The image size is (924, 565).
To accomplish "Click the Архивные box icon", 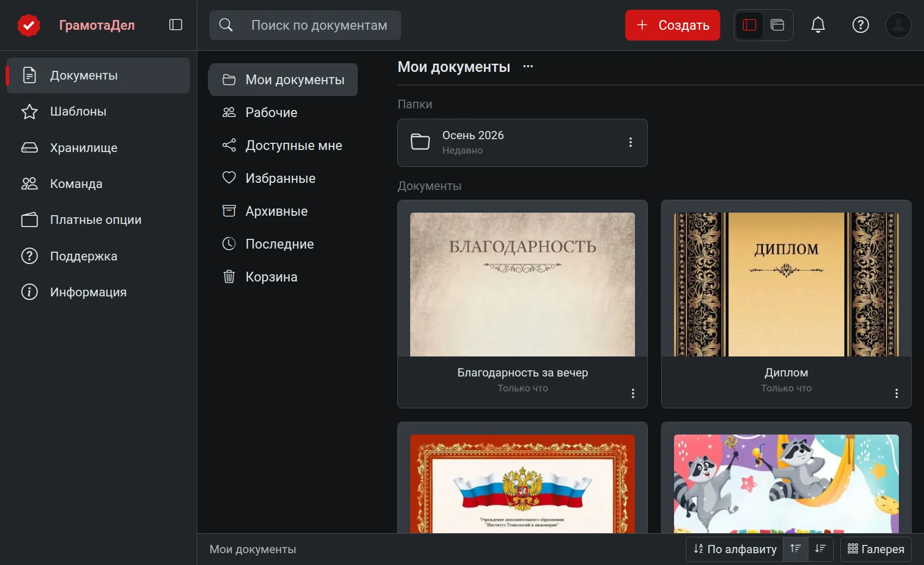I will [x=229, y=211].
